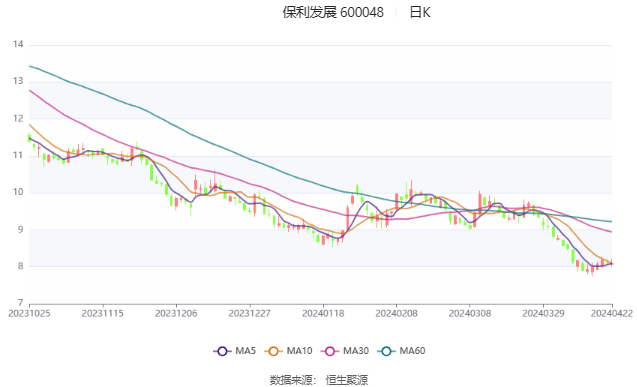
Task: Toggle the MA30 legend series
Action: click(x=344, y=351)
